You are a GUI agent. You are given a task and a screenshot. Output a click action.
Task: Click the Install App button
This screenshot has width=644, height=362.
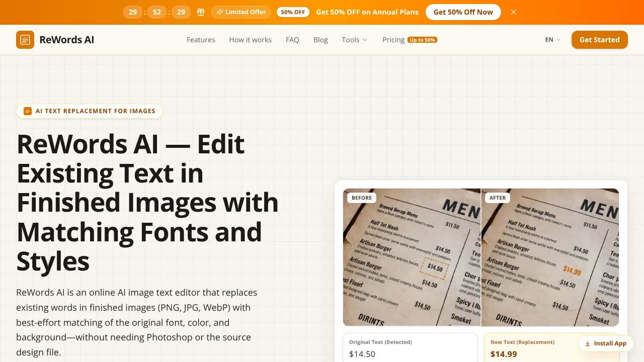click(x=605, y=343)
